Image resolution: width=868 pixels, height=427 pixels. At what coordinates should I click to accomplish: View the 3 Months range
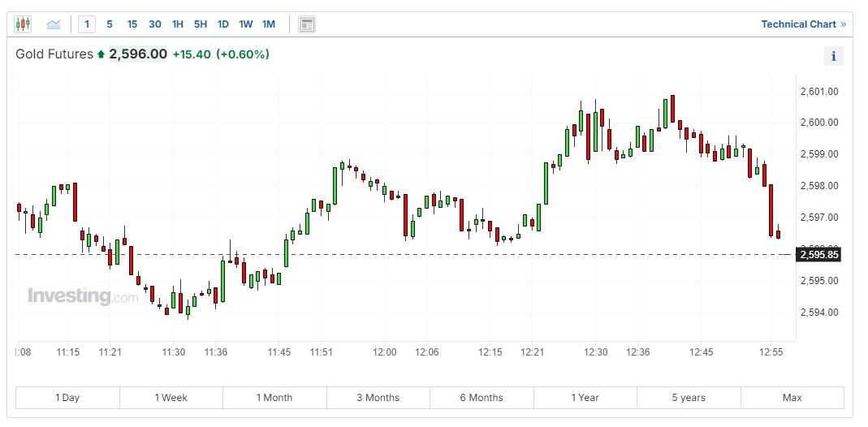378,398
